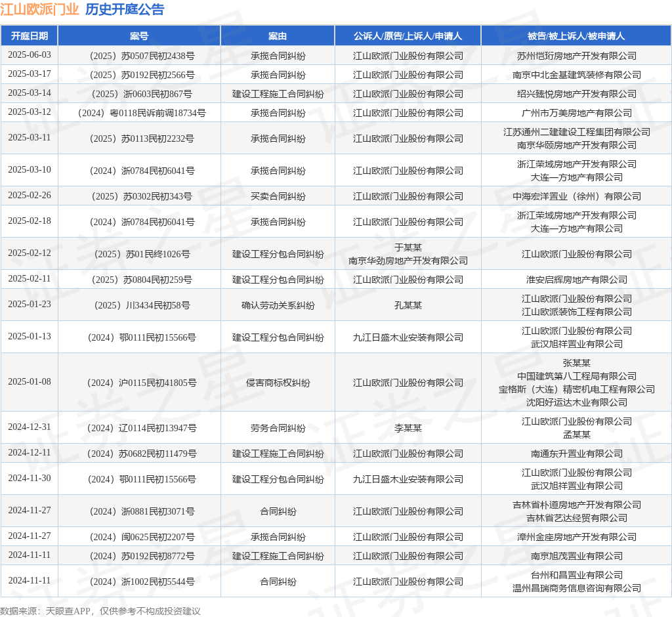
Task: Select the date cell 2025-03-14
Action: 29,93
